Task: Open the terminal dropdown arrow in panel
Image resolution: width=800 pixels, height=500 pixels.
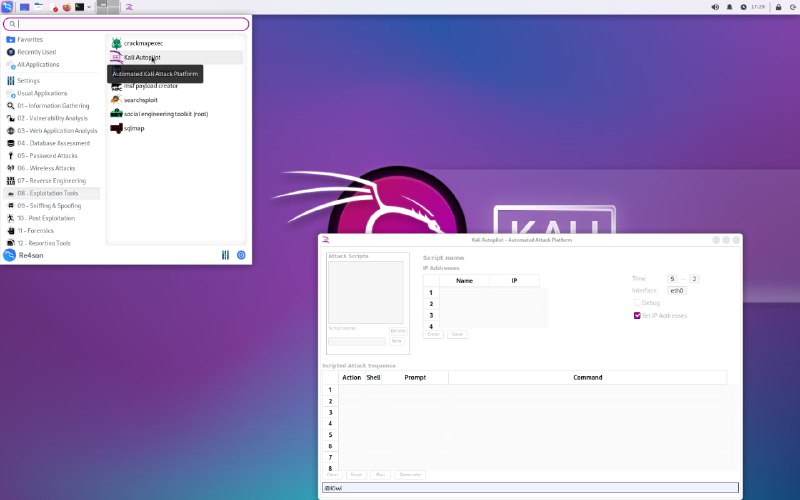Action: tap(89, 7)
